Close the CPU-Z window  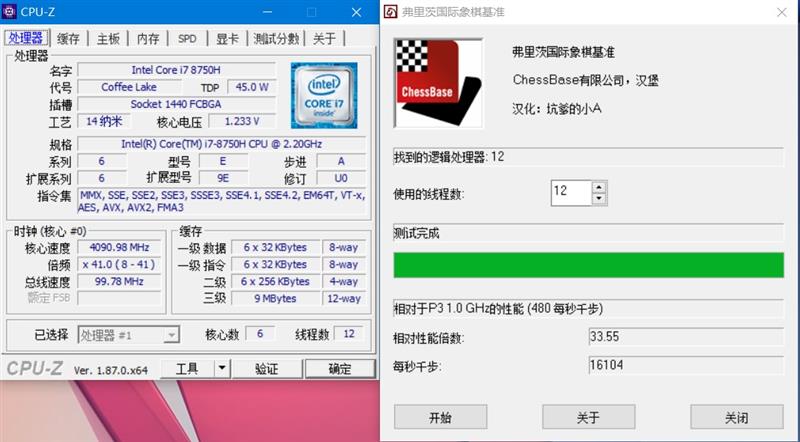pos(354,12)
